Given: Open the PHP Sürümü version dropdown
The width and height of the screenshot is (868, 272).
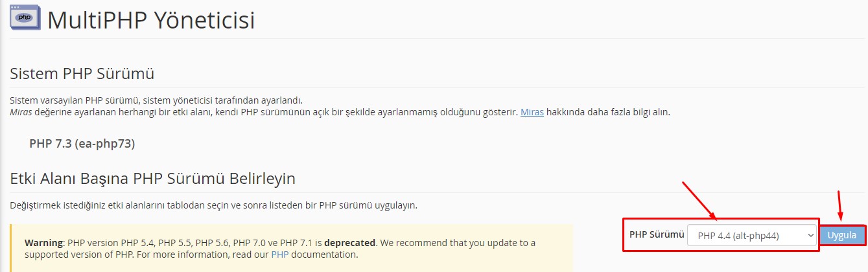Looking at the screenshot, I should pyautogui.click(x=752, y=236).
